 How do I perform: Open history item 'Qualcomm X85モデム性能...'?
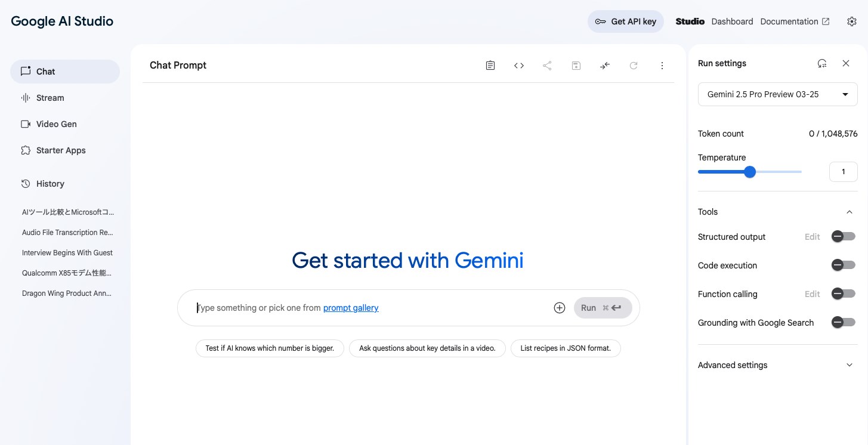pyautogui.click(x=67, y=273)
